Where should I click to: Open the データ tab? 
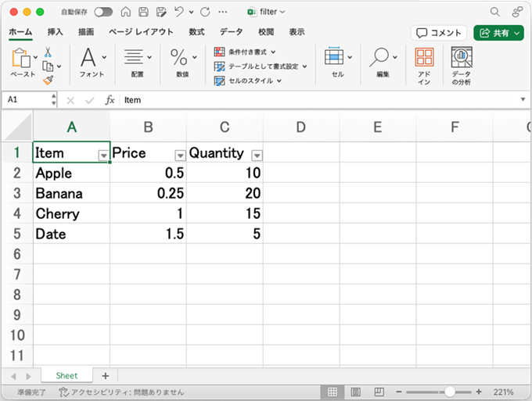point(231,32)
